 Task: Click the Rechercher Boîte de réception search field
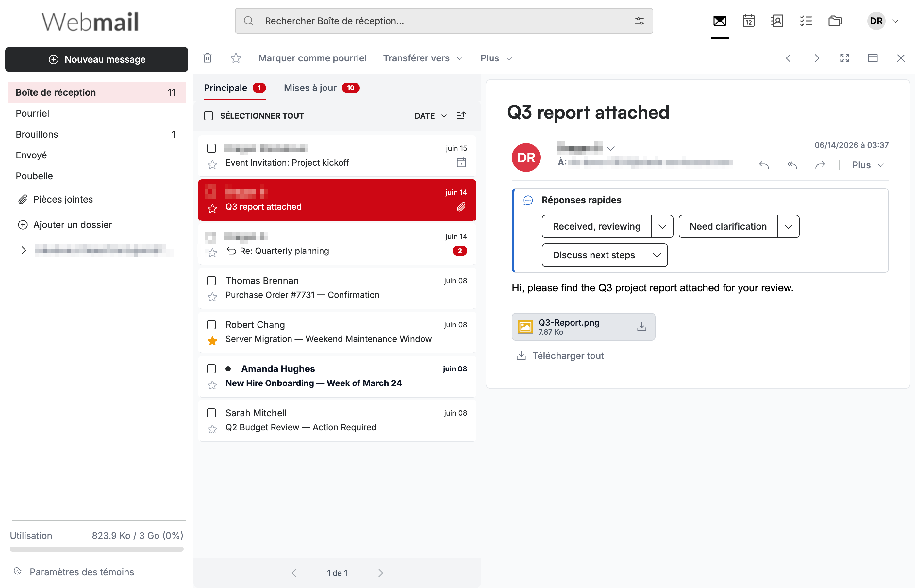coord(444,21)
